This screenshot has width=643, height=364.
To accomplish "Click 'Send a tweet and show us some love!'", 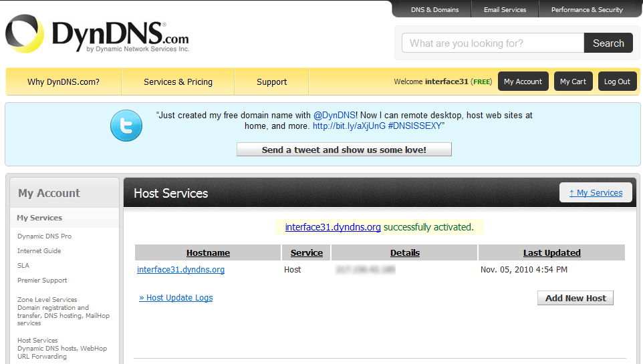I will [344, 150].
